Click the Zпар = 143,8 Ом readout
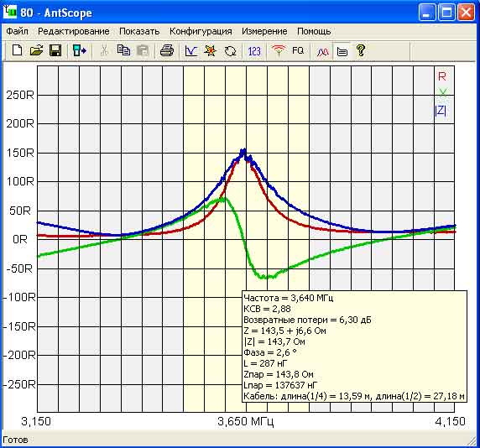This screenshot has height=448, width=480. pyautogui.click(x=279, y=374)
